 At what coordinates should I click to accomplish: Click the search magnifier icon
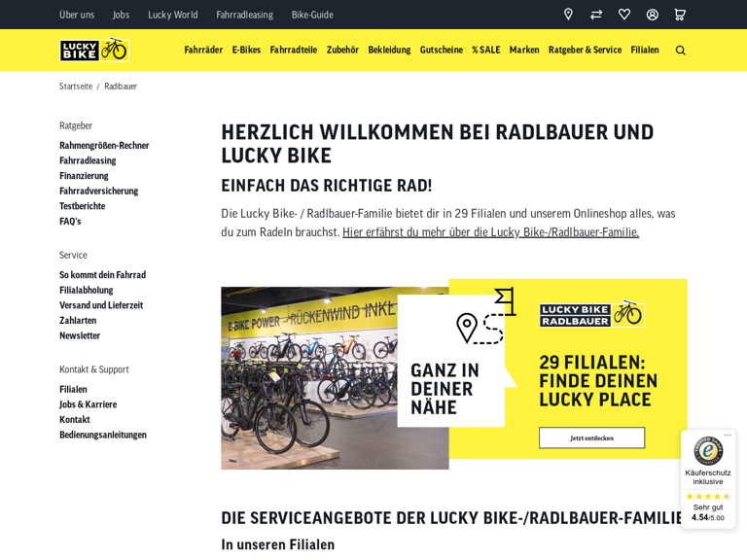tap(680, 51)
